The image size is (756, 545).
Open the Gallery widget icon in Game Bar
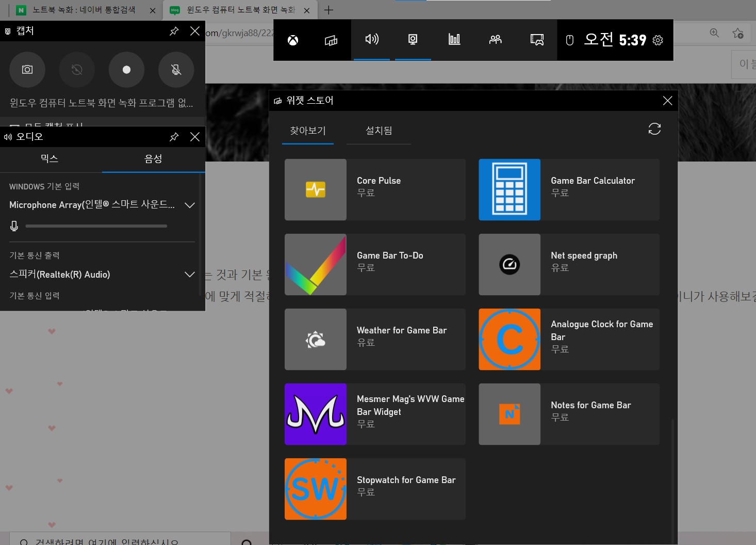coord(537,40)
